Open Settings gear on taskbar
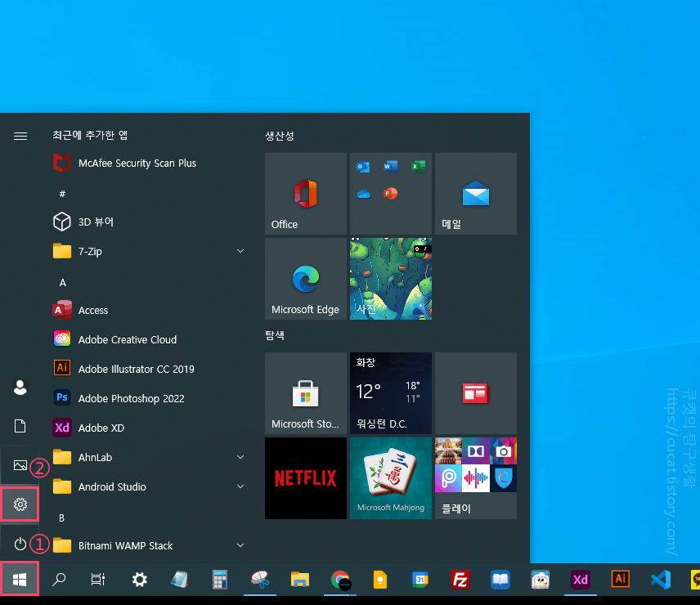The height and width of the screenshot is (605, 700). click(139, 580)
